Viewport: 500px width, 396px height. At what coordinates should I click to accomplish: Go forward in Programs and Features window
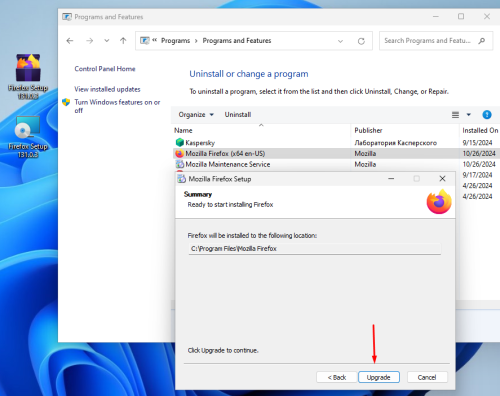coord(89,41)
